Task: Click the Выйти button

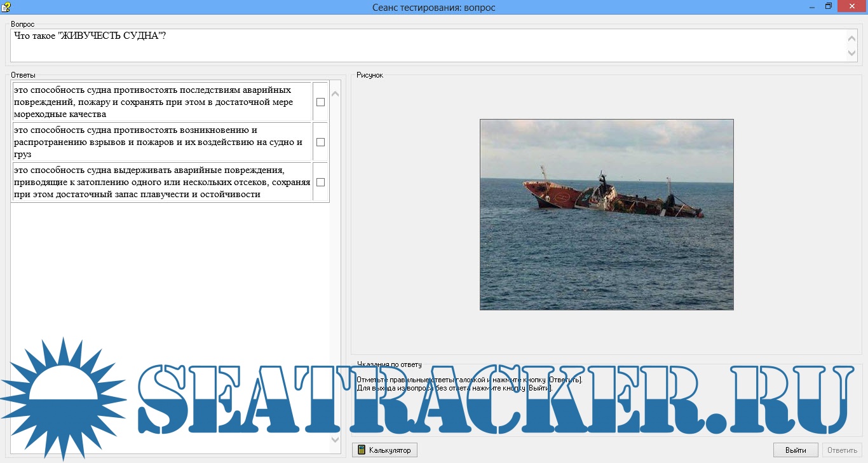Action: pos(796,450)
